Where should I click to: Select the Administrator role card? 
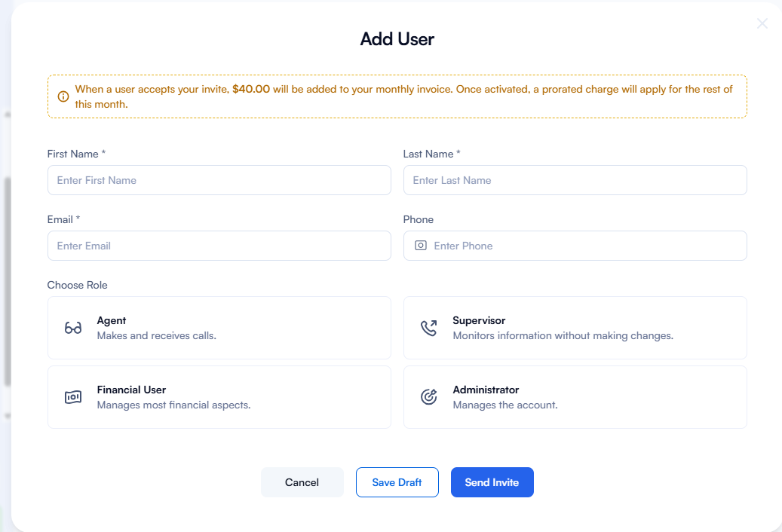575,397
